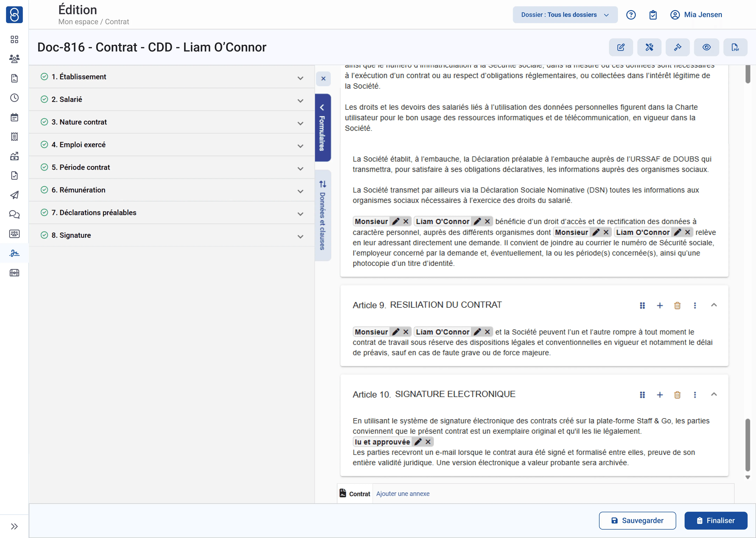Expand the 7. Déclarations préalables section

tap(172, 213)
